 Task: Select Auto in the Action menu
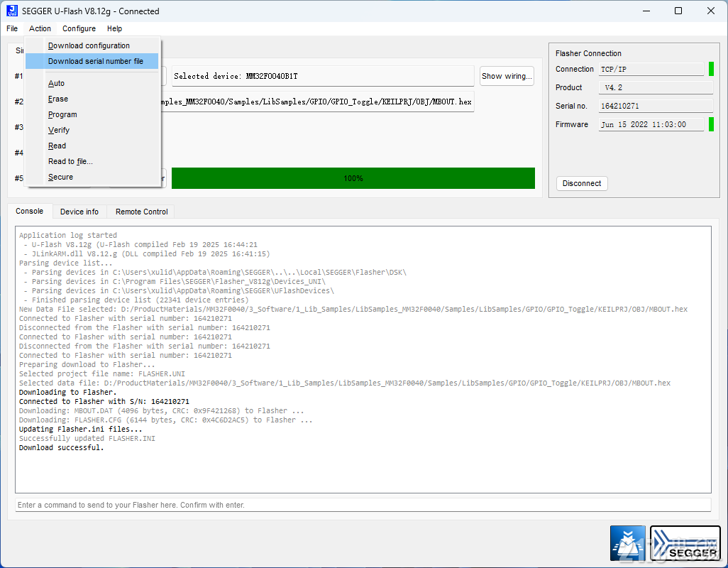pyautogui.click(x=92, y=83)
